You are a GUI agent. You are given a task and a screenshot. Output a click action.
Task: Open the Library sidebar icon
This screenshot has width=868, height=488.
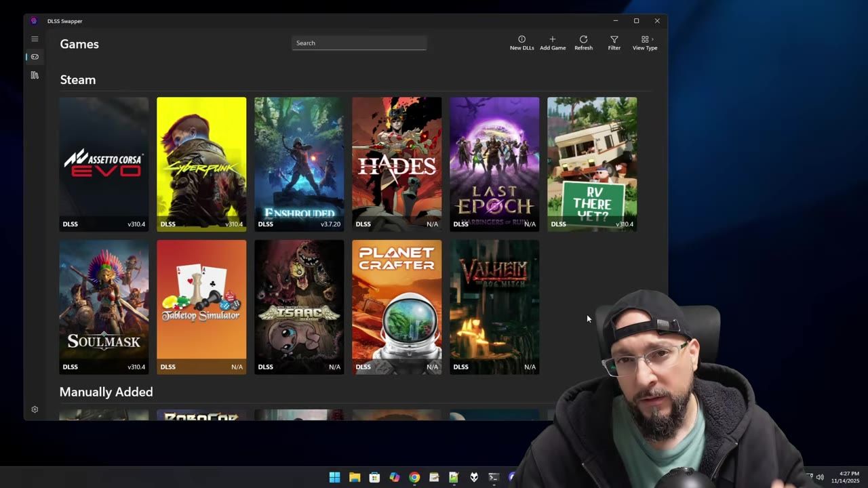(x=35, y=75)
